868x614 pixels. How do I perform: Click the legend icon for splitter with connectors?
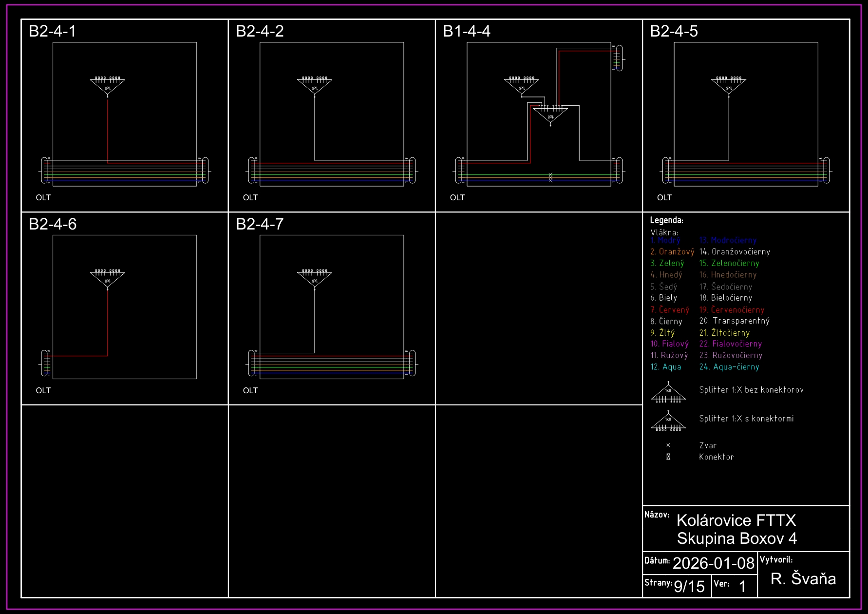668,422
